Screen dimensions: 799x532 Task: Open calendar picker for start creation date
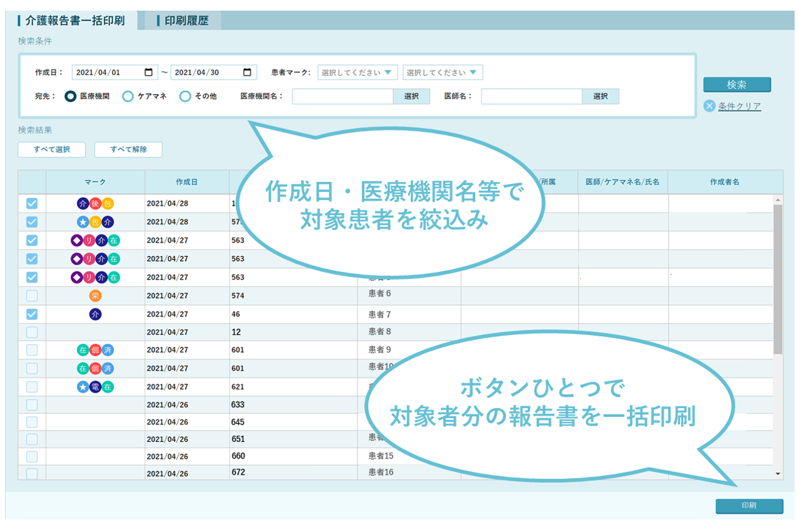(149, 72)
